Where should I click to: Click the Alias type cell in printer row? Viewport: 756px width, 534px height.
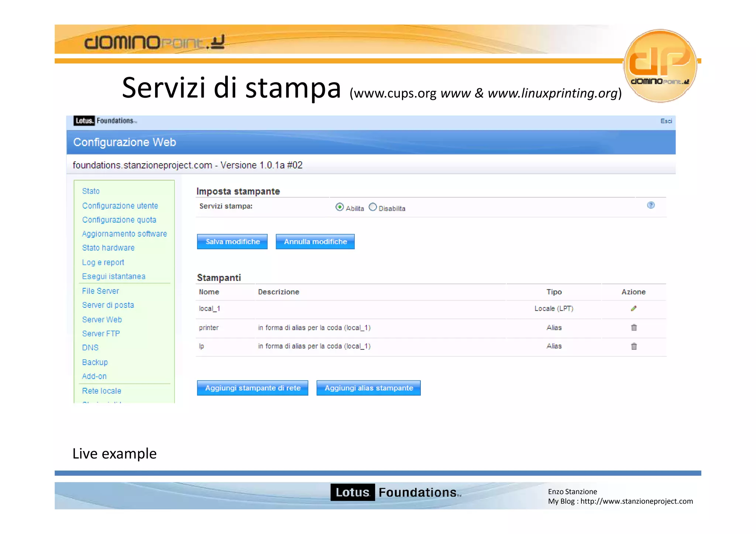(x=554, y=328)
